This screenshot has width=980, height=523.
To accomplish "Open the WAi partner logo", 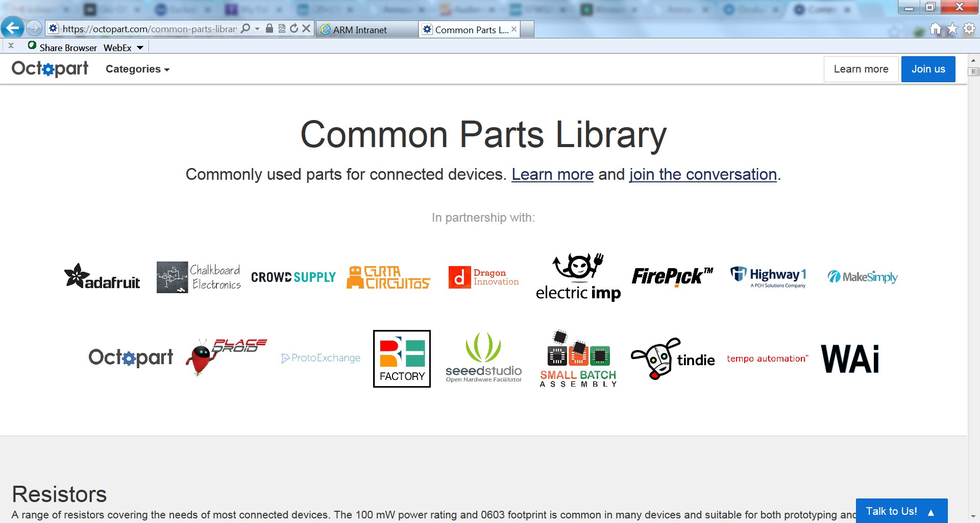I will coord(850,359).
